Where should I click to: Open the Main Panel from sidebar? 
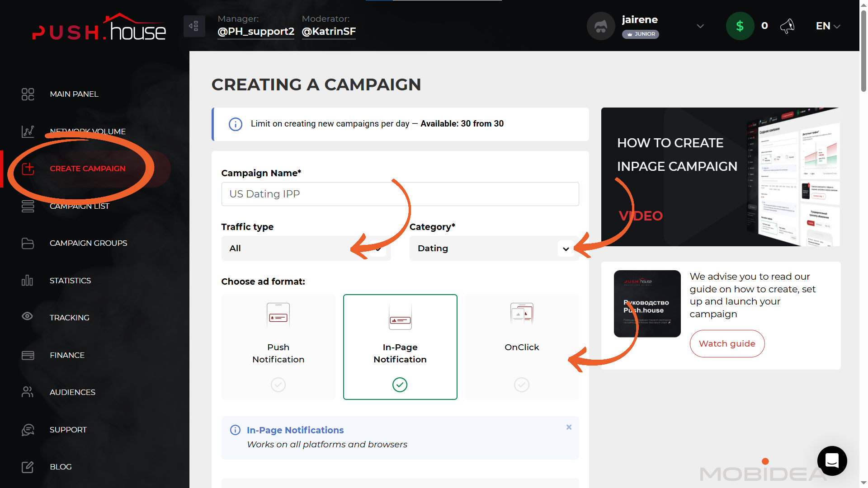point(28,94)
